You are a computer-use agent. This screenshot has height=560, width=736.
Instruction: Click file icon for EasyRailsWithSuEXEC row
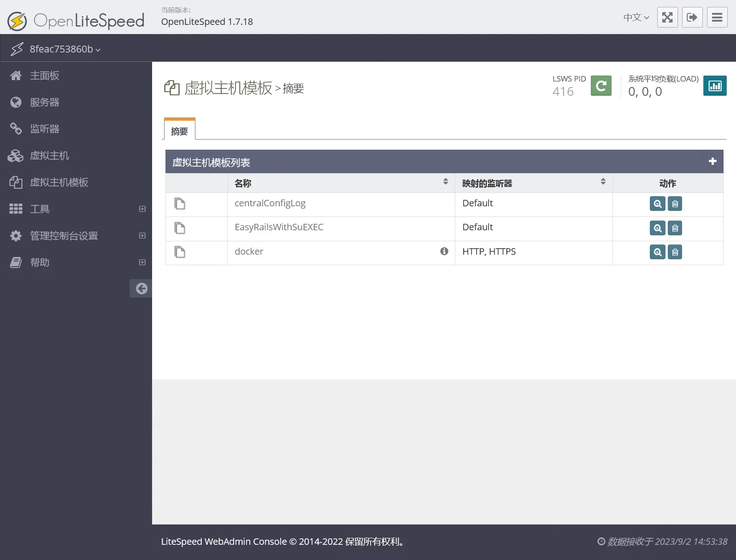(180, 228)
